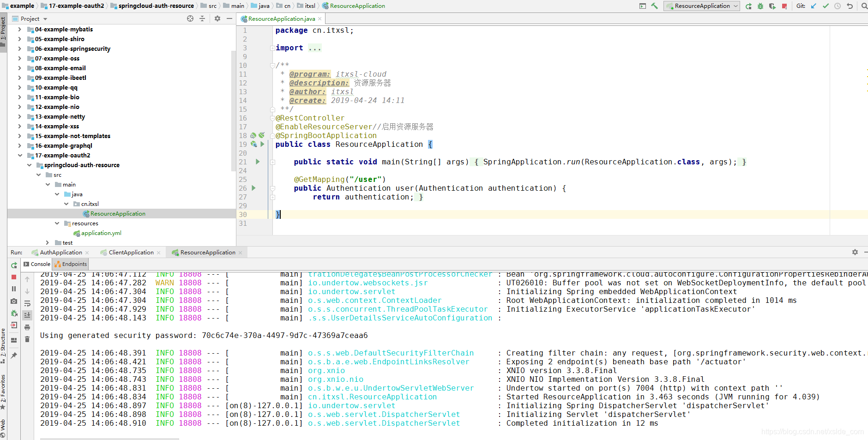Select ResourceApplication in the project tree
The height and width of the screenshot is (440, 868).
click(118, 213)
